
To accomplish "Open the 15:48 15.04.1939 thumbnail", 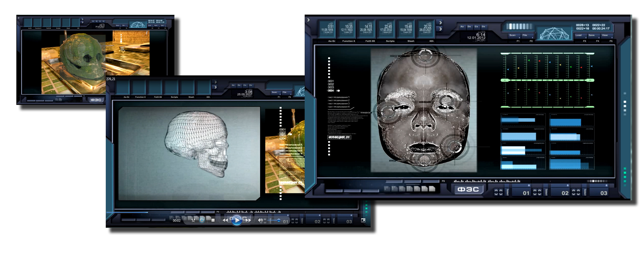I will click(406, 29).
